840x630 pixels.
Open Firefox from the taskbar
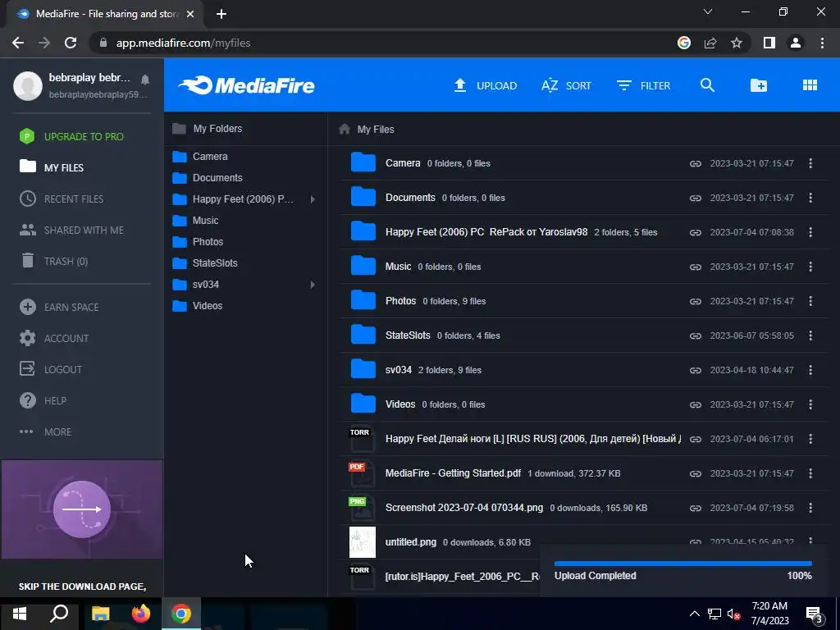coord(141,614)
